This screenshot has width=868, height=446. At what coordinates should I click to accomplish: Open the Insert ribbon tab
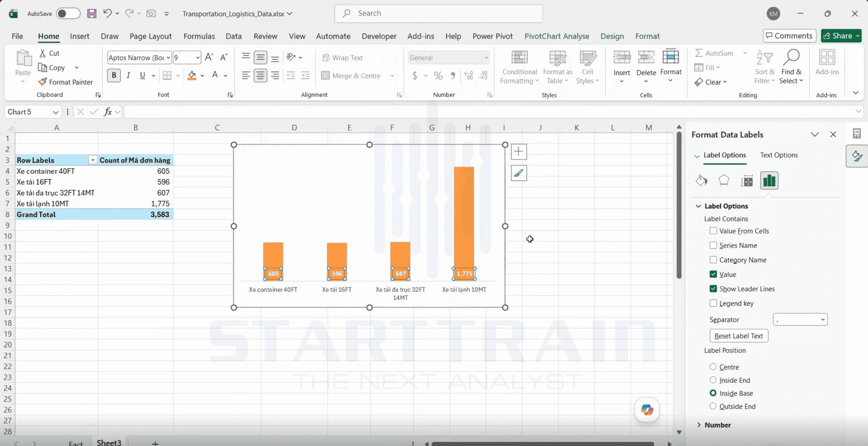tap(80, 36)
